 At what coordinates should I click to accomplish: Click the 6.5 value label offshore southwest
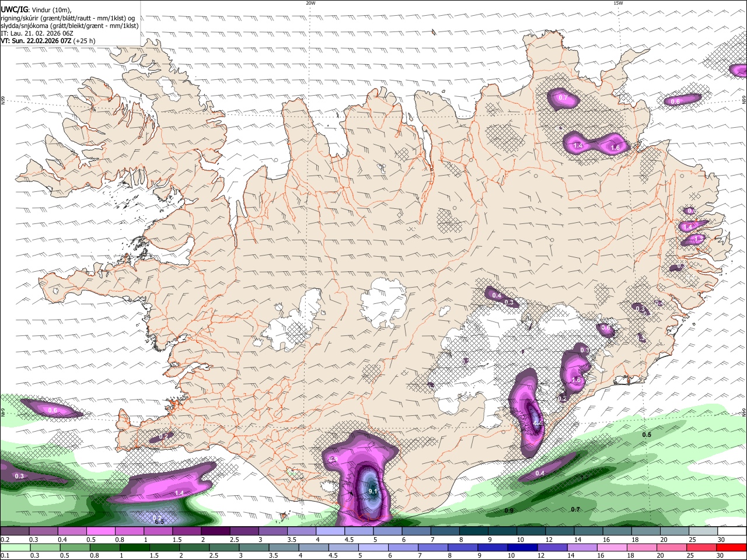click(159, 521)
